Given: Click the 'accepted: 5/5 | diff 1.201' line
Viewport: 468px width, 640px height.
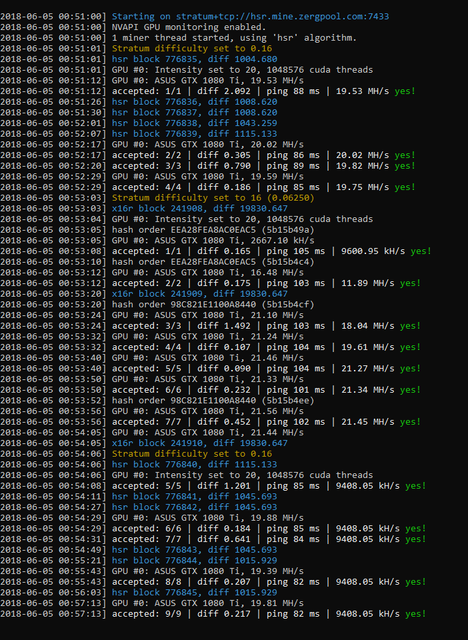Looking at the screenshot, I should tap(213, 486).
